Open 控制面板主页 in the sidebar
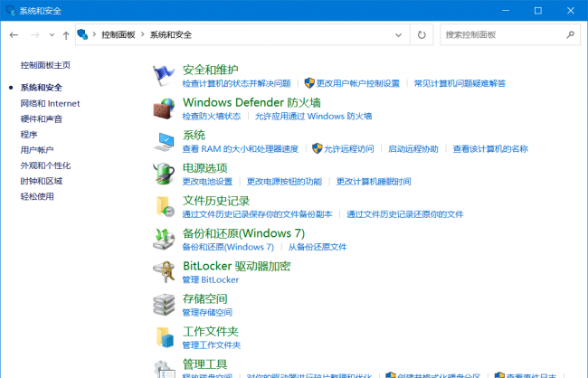The height and width of the screenshot is (378, 588). tap(45, 65)
